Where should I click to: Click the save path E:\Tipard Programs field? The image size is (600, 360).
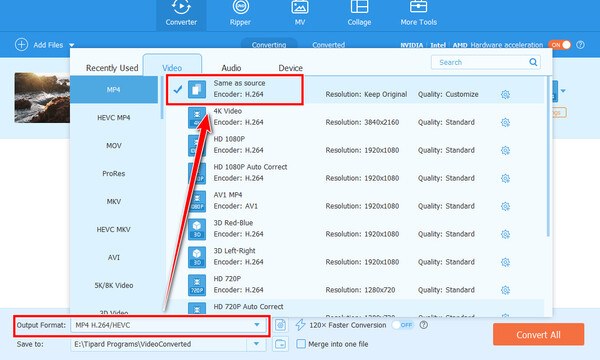(159, 344)
